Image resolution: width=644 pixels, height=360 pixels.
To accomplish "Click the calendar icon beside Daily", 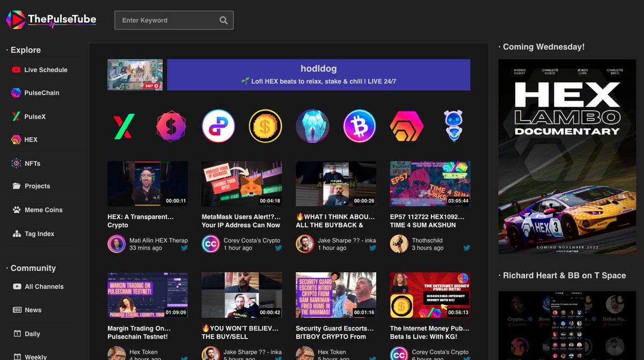I will tap(17, 334).
